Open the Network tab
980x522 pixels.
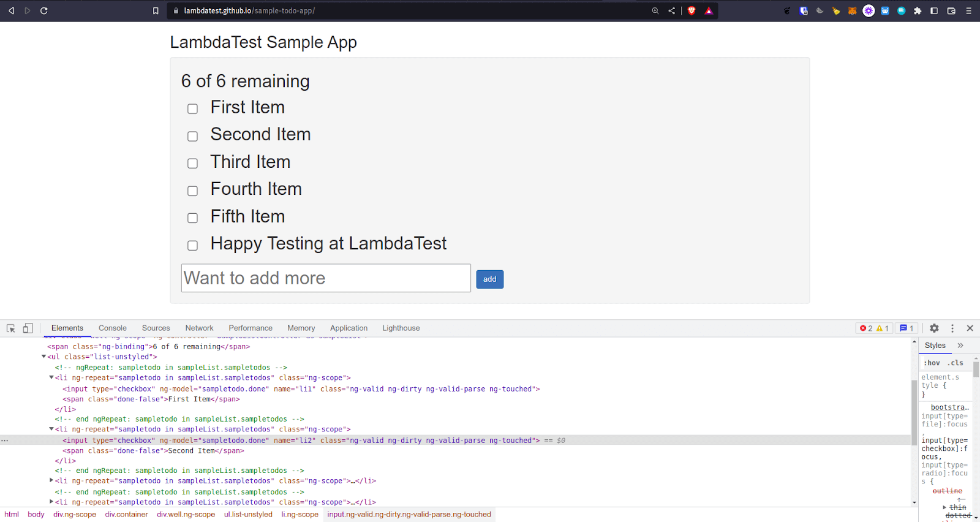(199, 328)
